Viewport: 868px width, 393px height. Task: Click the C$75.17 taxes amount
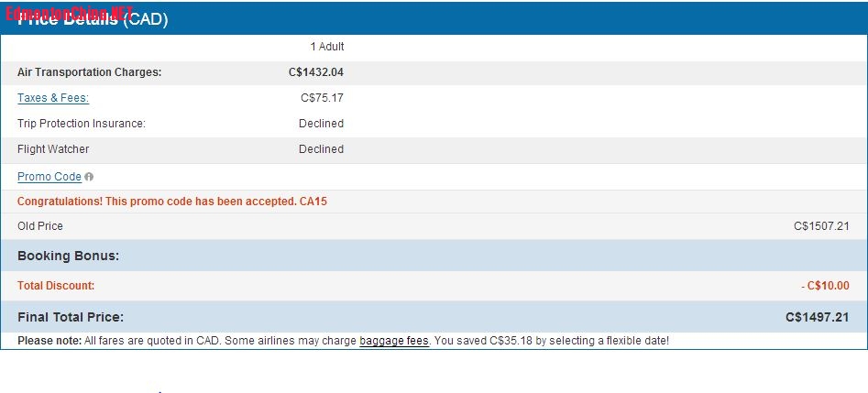322,98
